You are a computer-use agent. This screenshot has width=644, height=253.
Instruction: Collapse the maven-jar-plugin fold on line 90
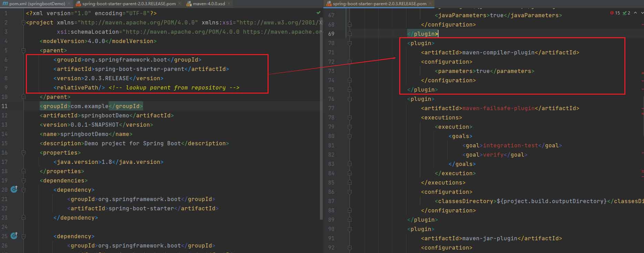(x=350, y=229)
